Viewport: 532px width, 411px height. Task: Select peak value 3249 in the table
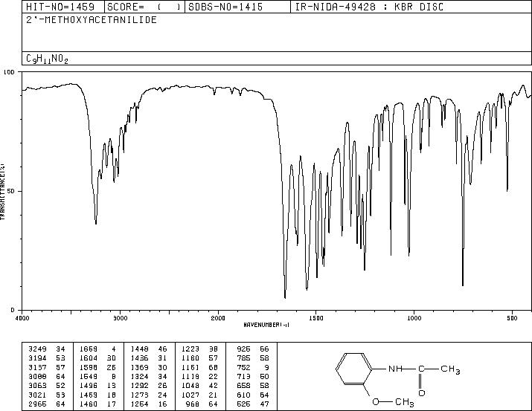coord(37,349)
